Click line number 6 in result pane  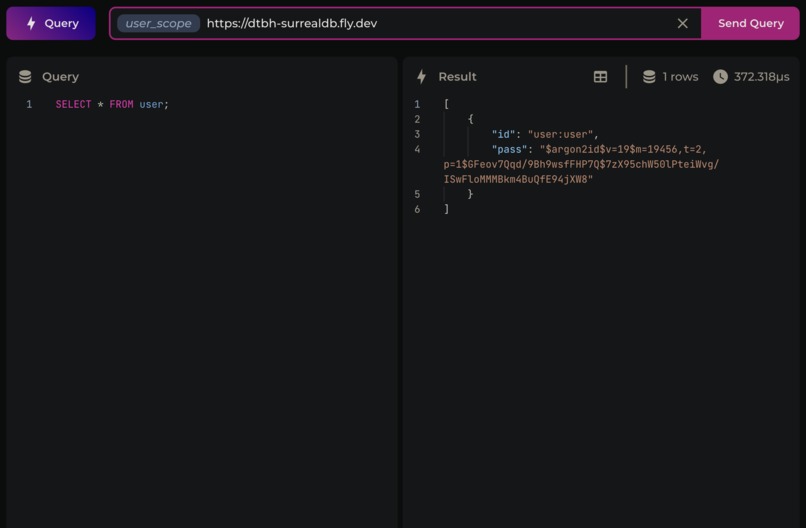pyautogui.click(x=417, y=209)
